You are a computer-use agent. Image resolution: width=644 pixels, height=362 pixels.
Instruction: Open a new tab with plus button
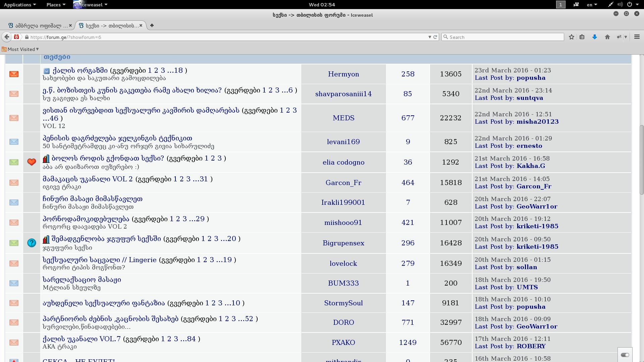pyautogui.click(x=152, y=25)
